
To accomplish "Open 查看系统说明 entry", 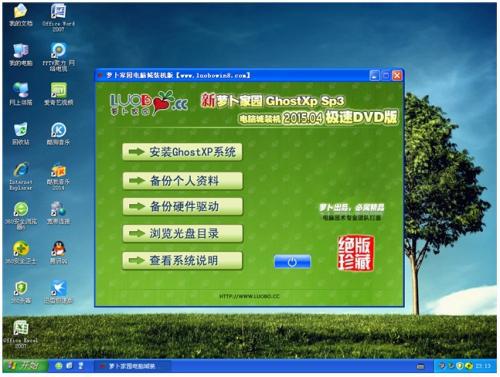I will pyautogui.click(x=182, y=260).
